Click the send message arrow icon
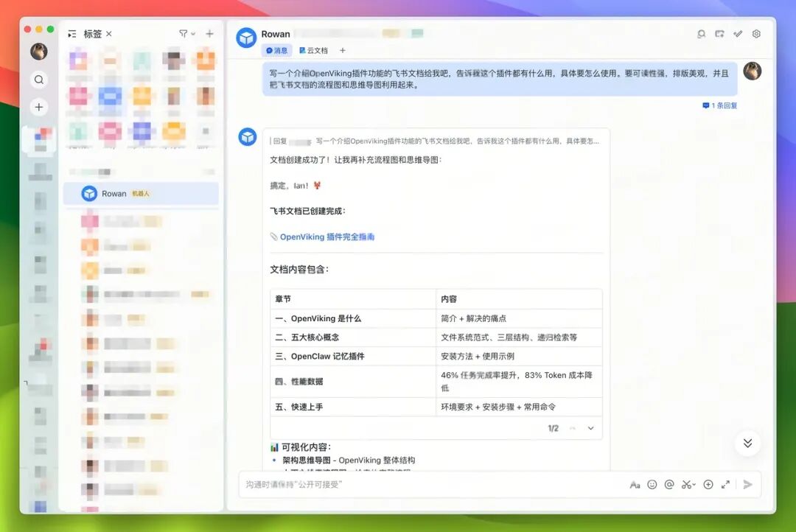796x532 pixels. click(748, 485)
